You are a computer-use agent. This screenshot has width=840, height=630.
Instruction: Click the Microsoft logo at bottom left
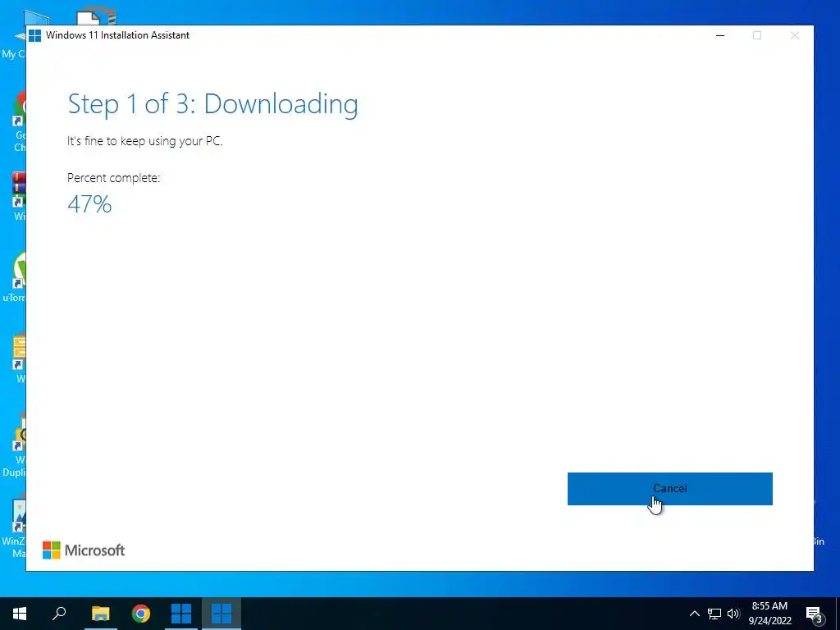[84, 550]
